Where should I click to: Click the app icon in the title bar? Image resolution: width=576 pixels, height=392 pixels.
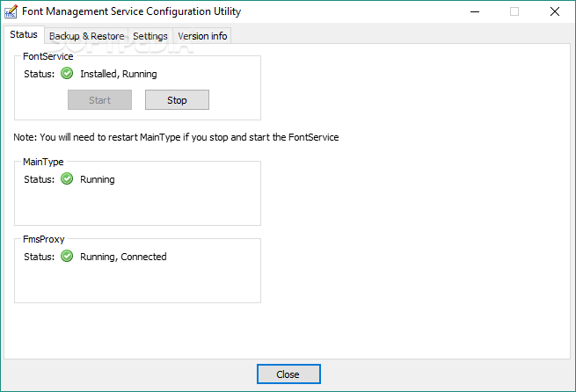[x=11, y=11]
